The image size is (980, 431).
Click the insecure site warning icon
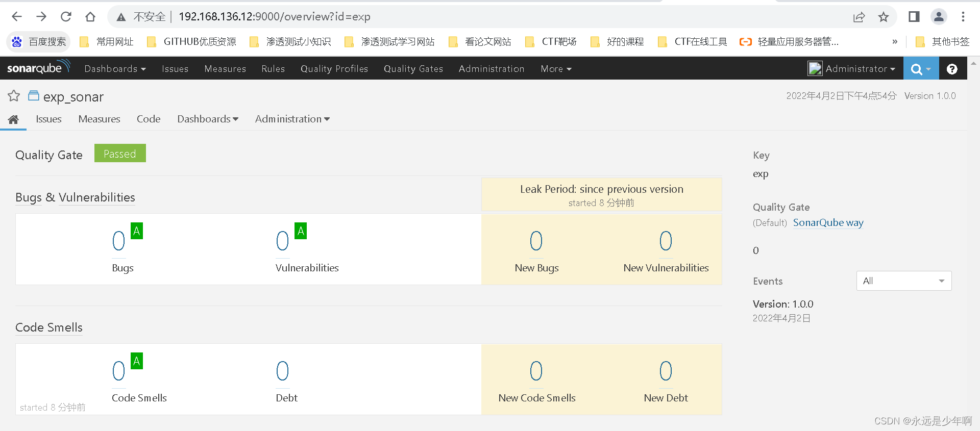[121, 17]
